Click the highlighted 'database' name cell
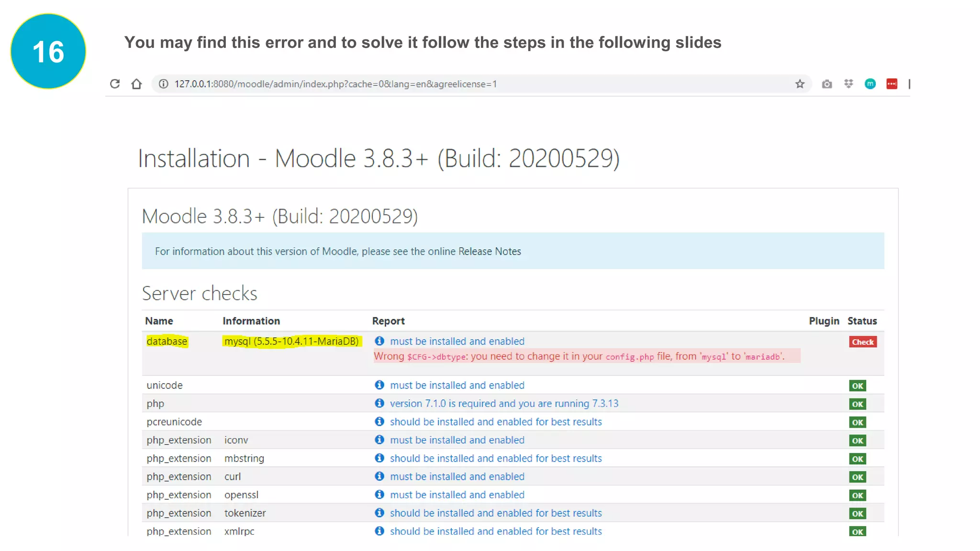This screenshot has height=551, width=980. click(x=167, y=342)
